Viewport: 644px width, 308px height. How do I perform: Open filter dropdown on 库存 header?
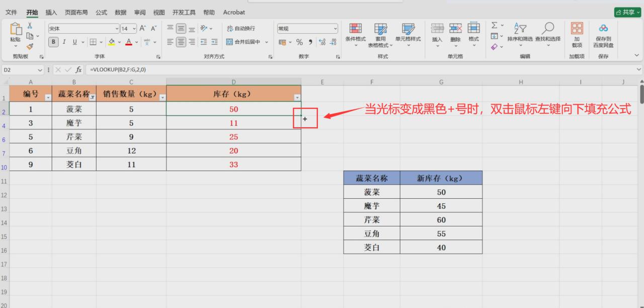click(x=297, y=98)
